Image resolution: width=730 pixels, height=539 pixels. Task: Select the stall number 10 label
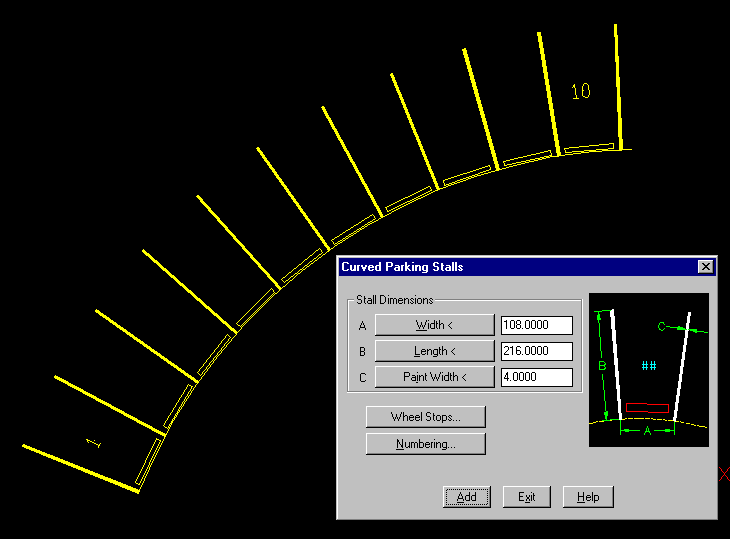tap(581, 91)
